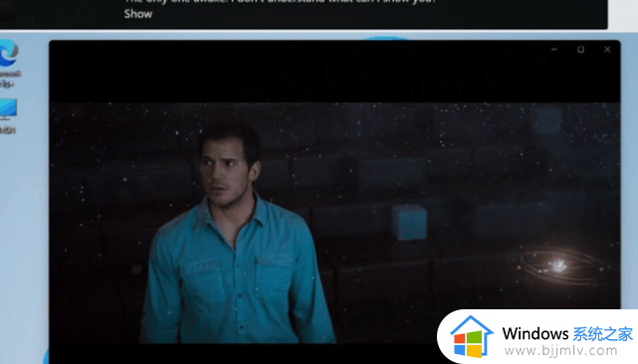Minimize the video player window

554,50
